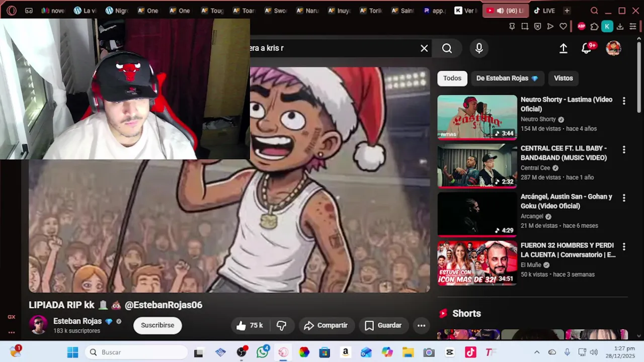Click the Neutro Shorty channel name
Viewport: 644px width, 362px height.
pos(538,119)
